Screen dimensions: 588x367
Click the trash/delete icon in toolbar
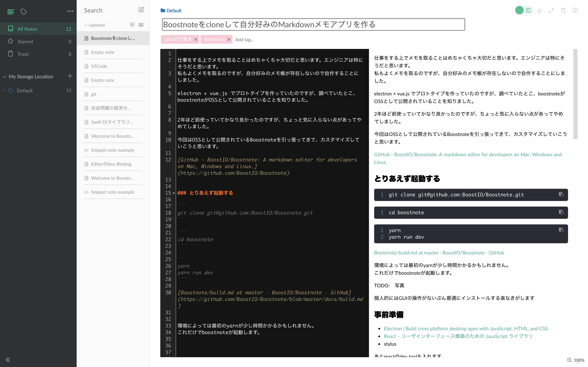(x=564, y=10)
